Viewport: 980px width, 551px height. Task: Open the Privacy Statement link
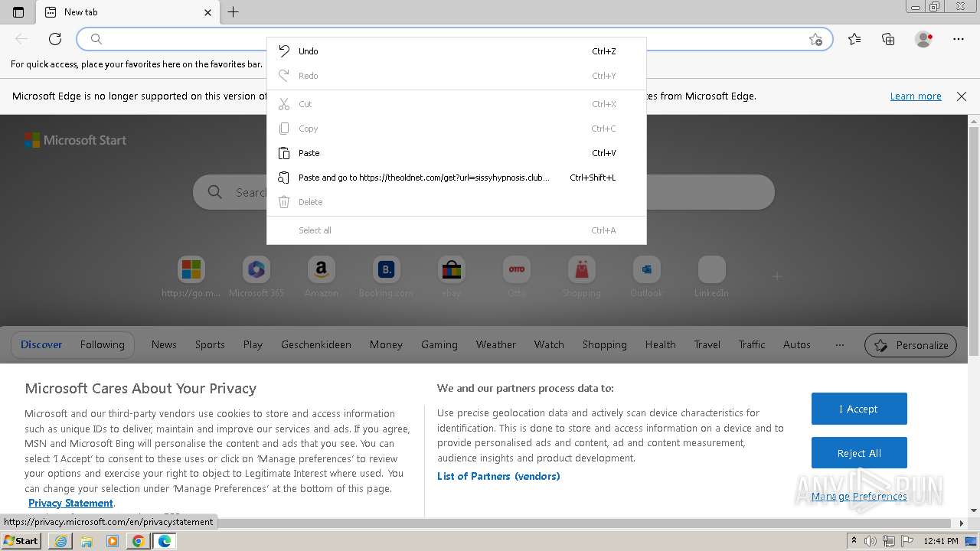pyautogui.click(x=70, y=503)
